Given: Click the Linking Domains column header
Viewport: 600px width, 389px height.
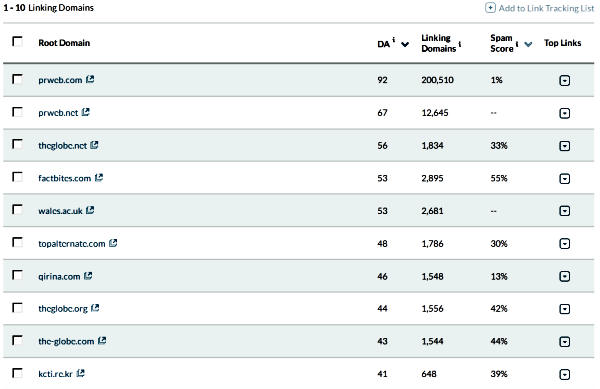Looking at the screenshot, I should point(439,43).
